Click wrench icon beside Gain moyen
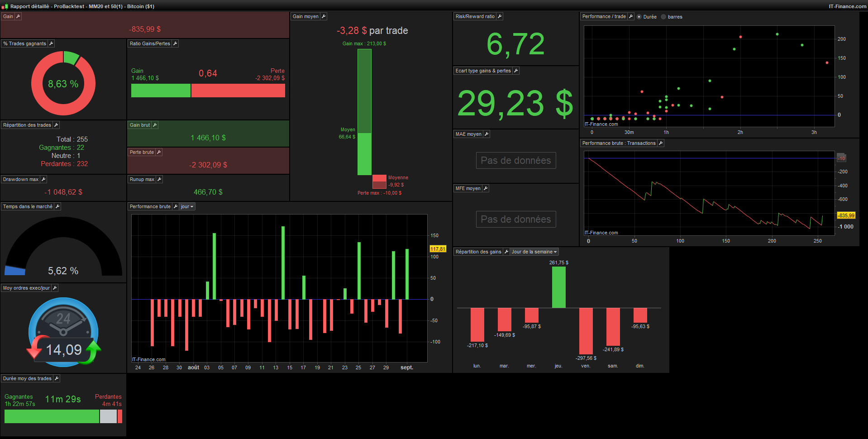Screen dimensions: 868x439 324,16
